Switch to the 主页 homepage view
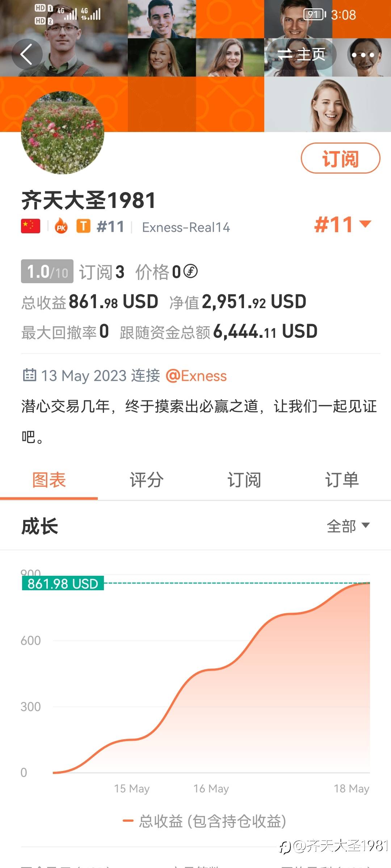Screen dimensions: 391x868 301,55
